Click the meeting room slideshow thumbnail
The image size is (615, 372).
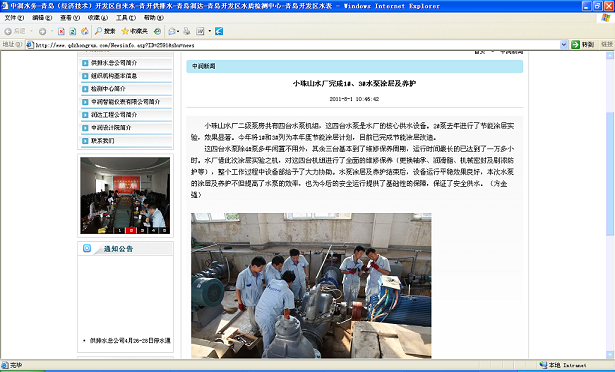pyautogui.click(x=125, y=195)
